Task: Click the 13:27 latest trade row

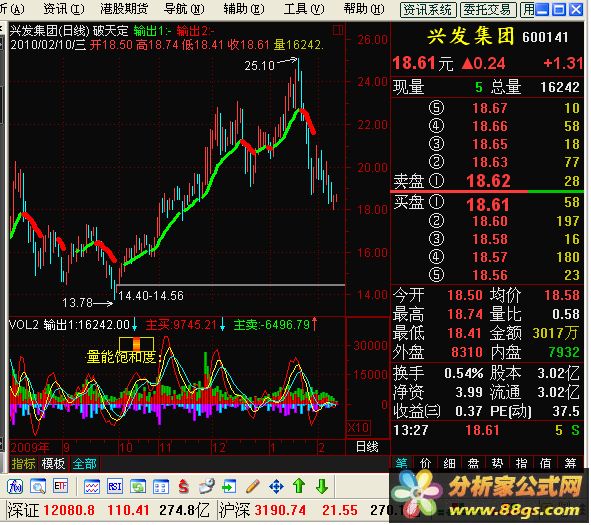Action: (x=487, y=430)
